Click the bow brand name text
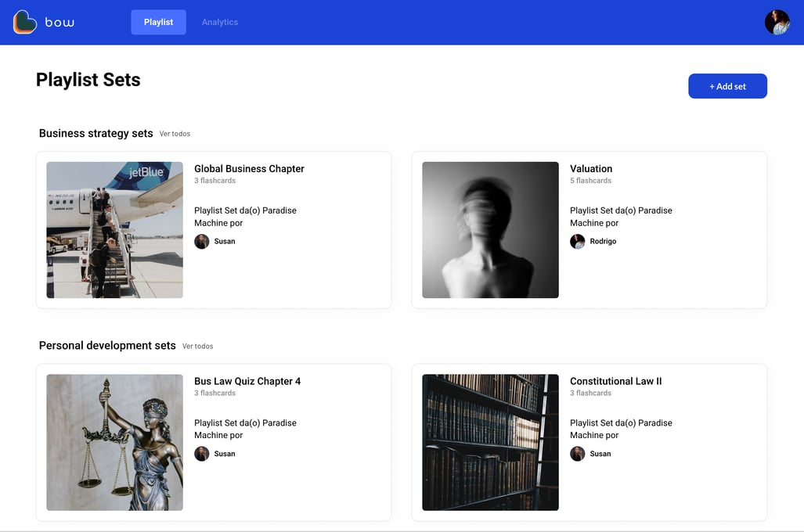804x532 pixels. click(x=59, y=23)
